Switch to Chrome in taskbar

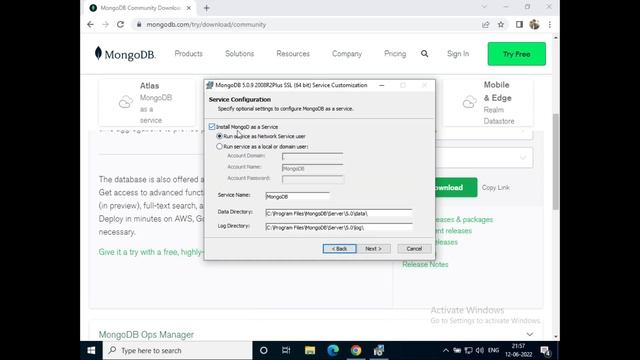pyautogui.click(x=356, y=351)
